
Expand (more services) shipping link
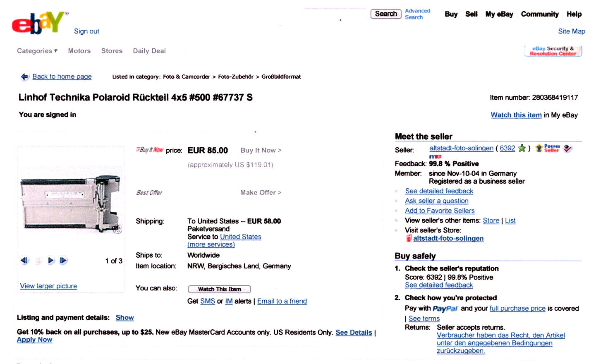[211, 244]
